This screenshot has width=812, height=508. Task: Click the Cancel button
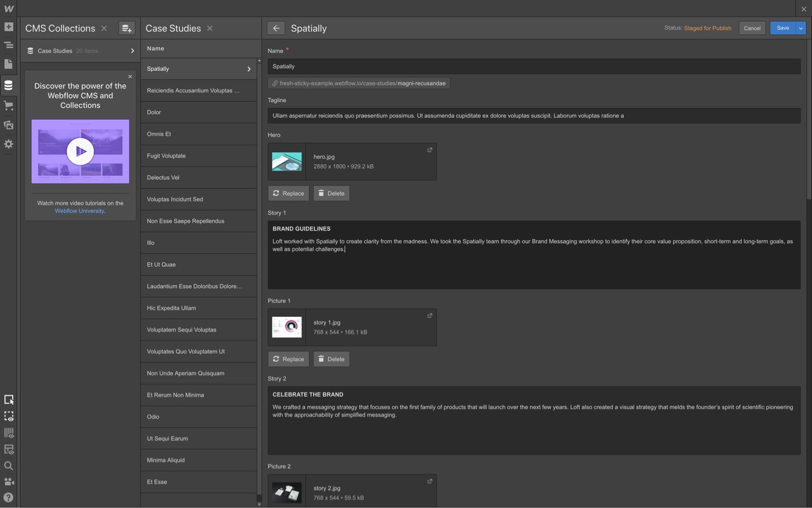coord(752,28)
